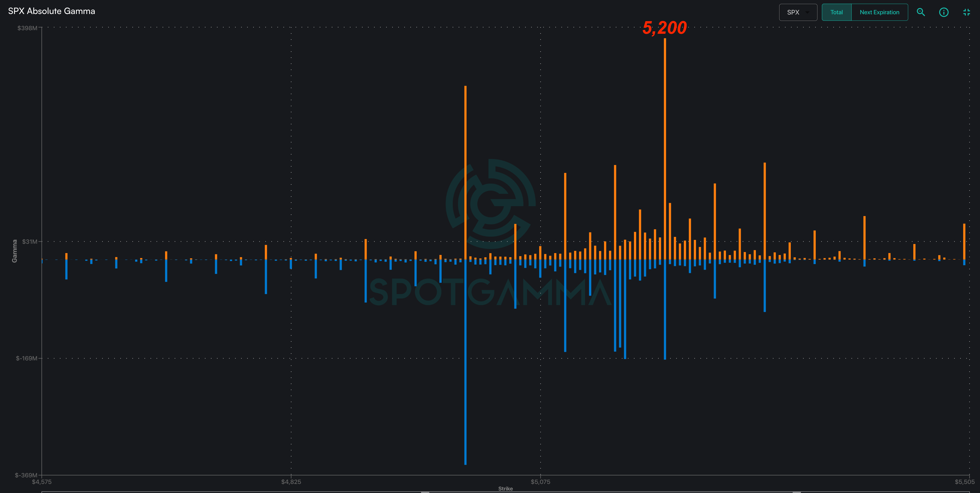980x493 pixels.
Task: Click the Strike axis title
Action: click(505, 488)
